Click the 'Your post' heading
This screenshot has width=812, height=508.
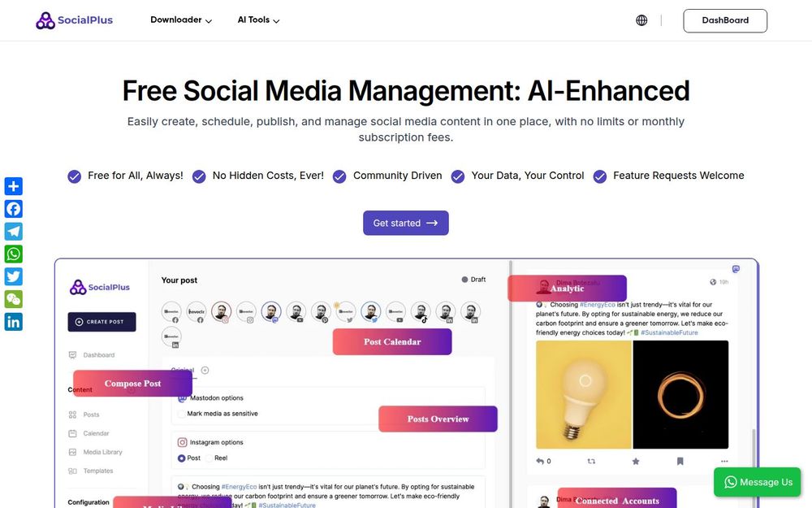[x=179, y=280]
